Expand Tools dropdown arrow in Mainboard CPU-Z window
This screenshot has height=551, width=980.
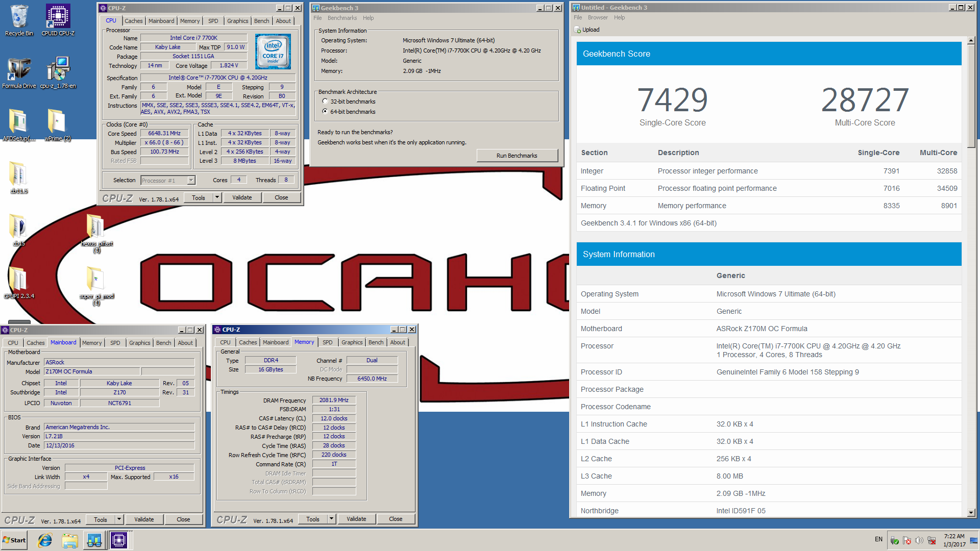point(119,519)
